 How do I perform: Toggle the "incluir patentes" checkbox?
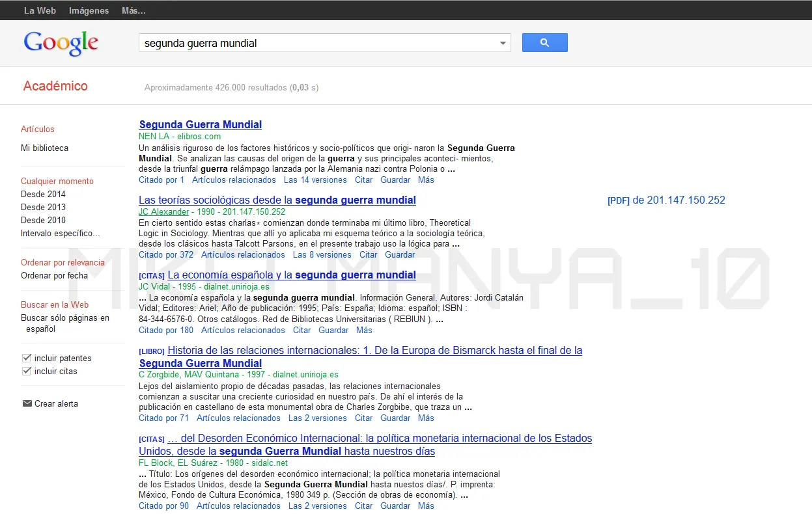[x=27, y=358]
